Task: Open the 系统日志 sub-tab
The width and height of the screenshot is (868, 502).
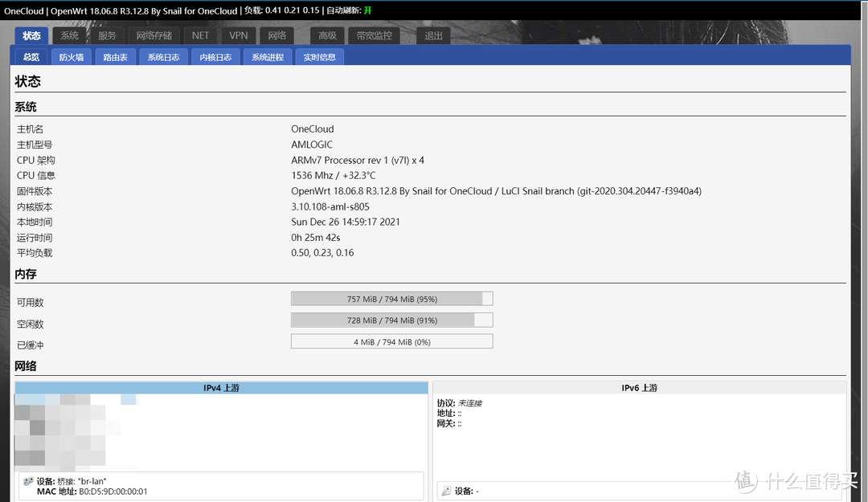Action: (164, 57)
